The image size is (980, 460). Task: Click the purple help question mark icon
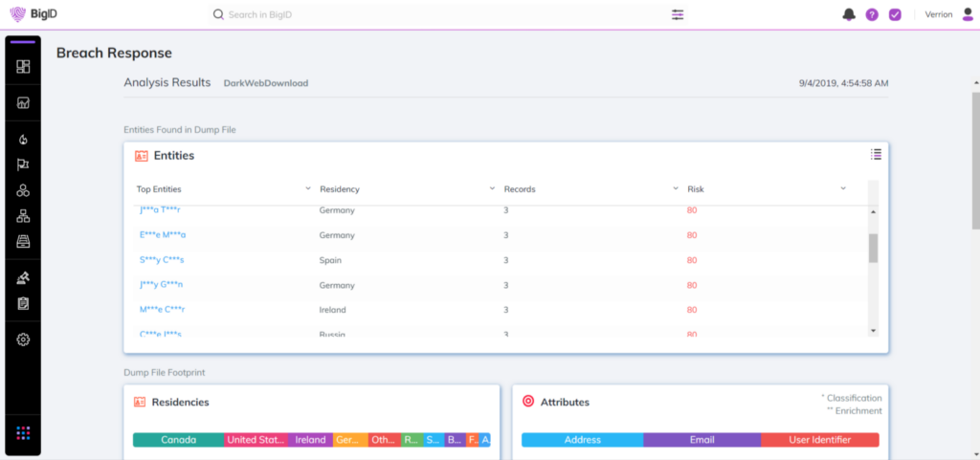872,14
